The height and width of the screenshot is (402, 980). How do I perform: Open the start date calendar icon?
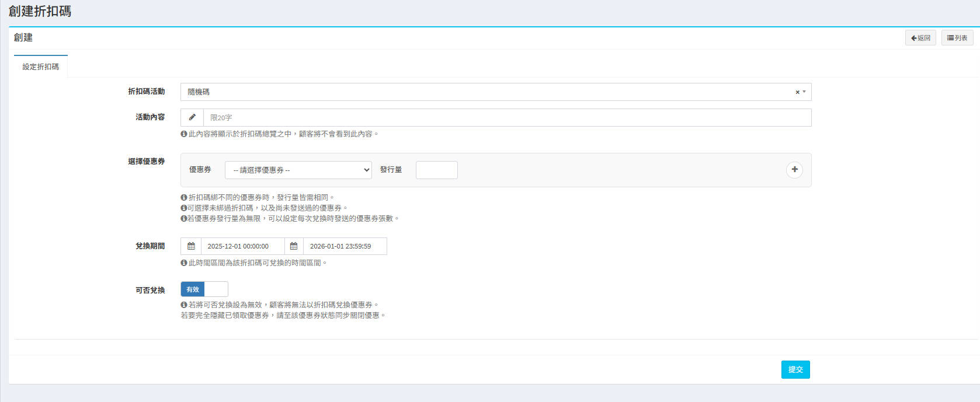(x=191, y=246)
